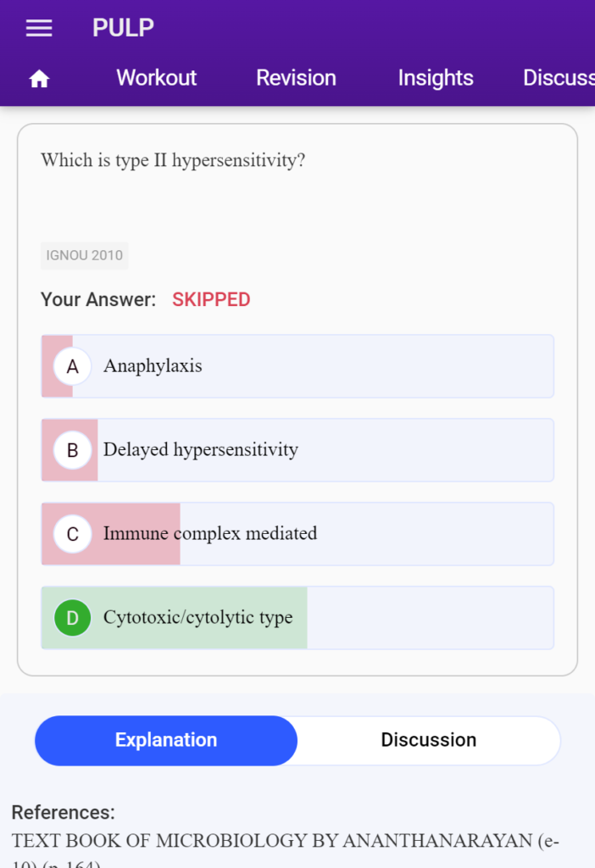This screenshot has height=868, width=595.
Task: Show the Explanation section
Action: [166, 741]
